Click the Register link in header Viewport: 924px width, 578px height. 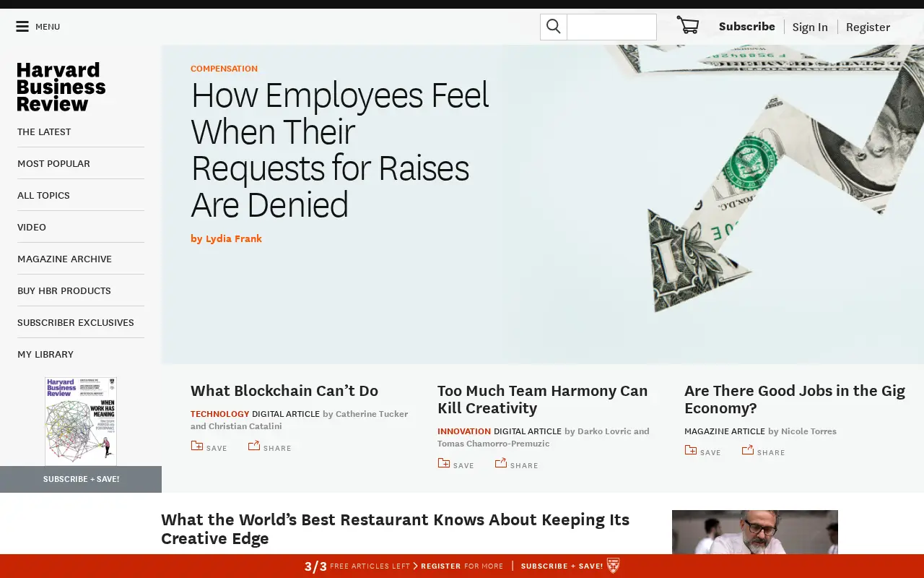[868, 27]
